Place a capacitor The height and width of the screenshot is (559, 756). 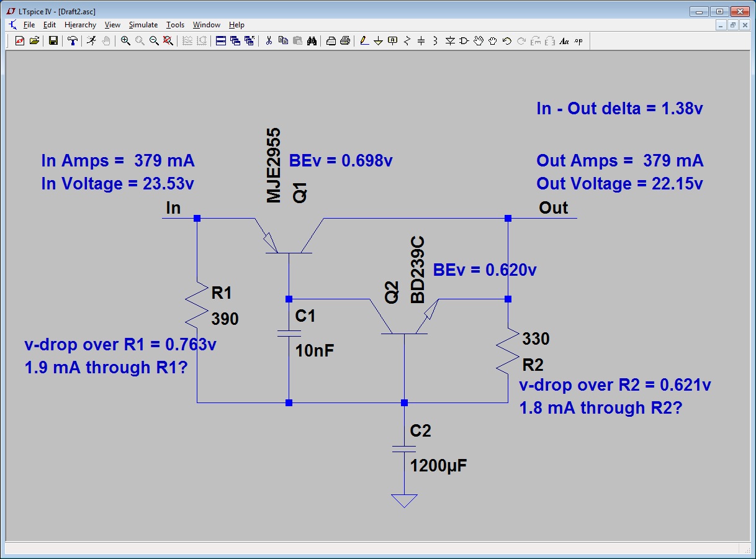[x=421, y=41]
